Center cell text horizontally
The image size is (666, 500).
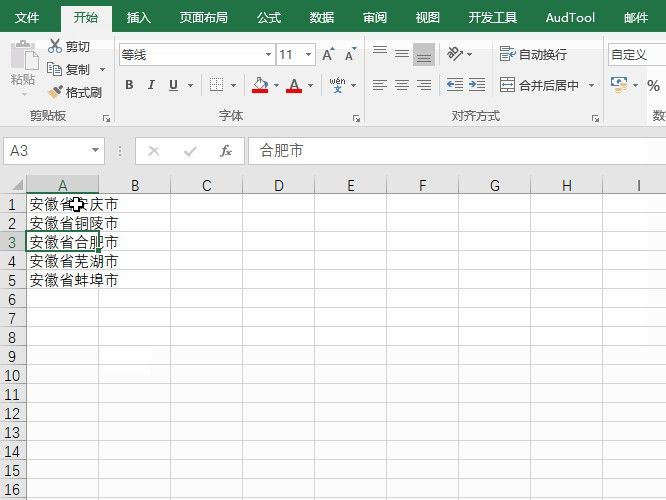(402, 85)
